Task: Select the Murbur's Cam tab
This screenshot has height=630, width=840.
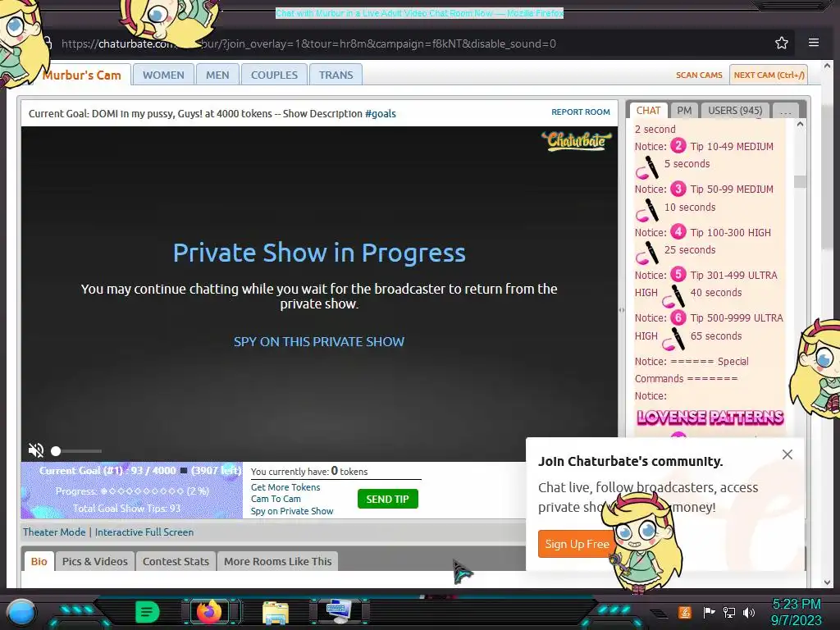Action: (81, 75)
